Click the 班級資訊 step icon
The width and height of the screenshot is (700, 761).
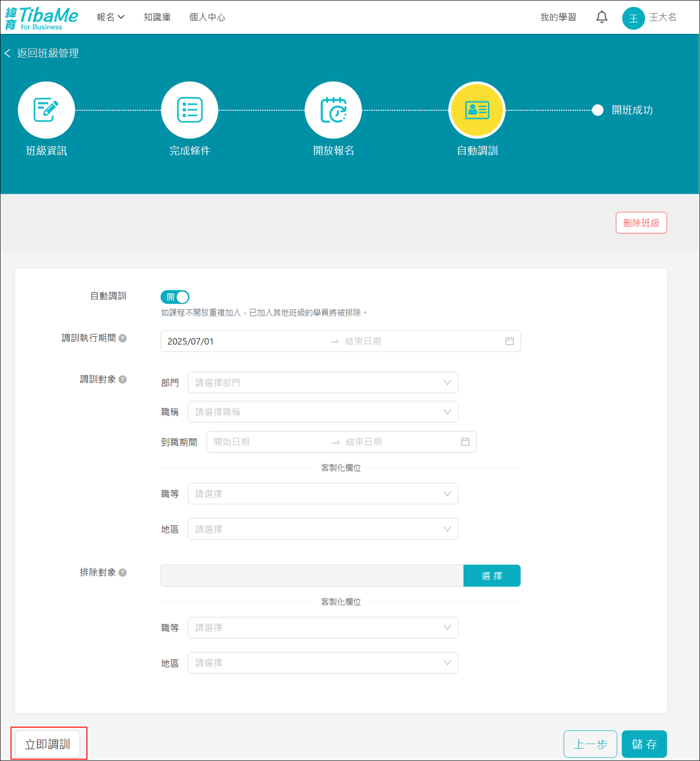(x=46, y=110)
